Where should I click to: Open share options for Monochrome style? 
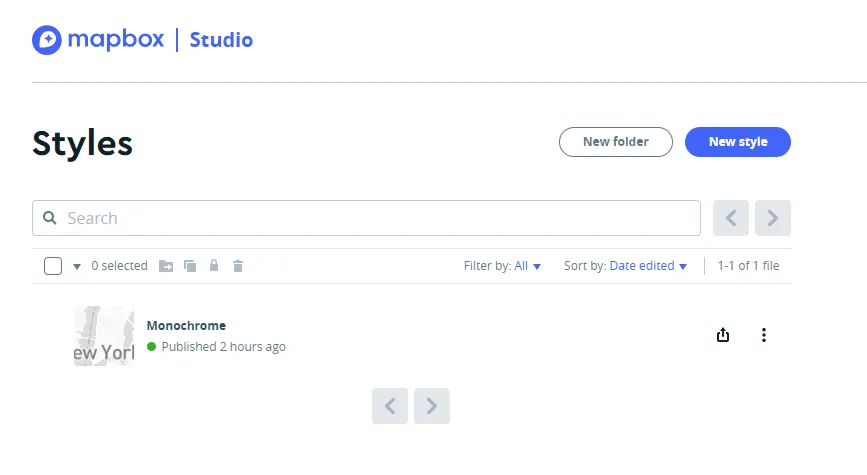coord(724,335)
